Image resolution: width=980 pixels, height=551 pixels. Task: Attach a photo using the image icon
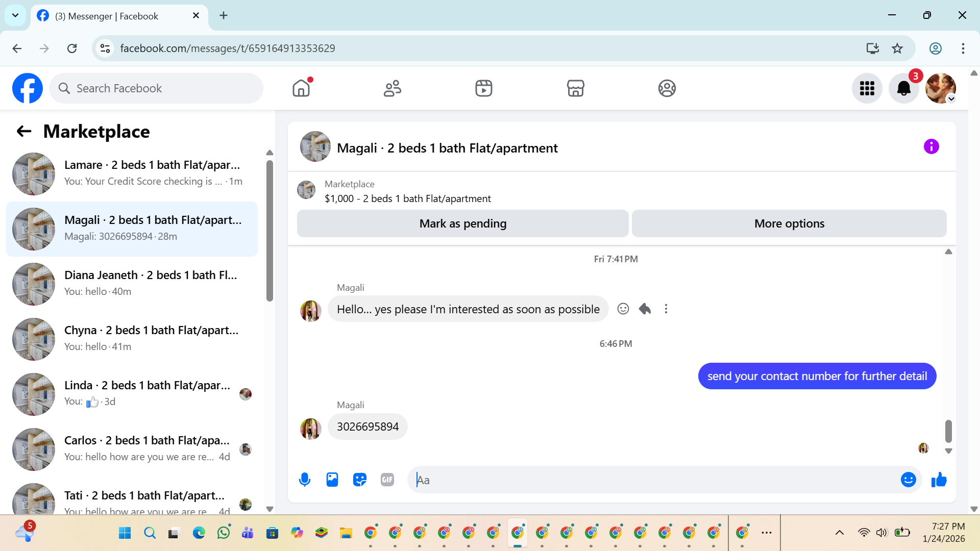[x=332, y=480]
